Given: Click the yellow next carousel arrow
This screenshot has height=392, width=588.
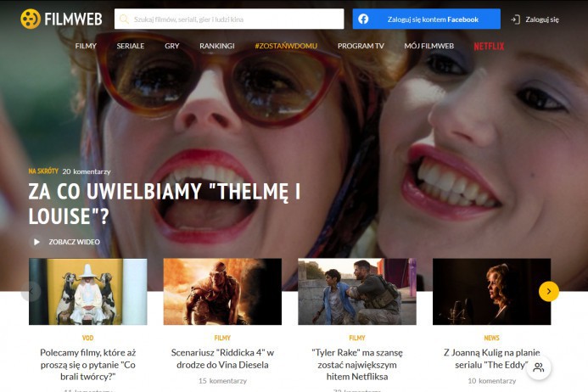Looking at the screenshot, I should [548, 291].
